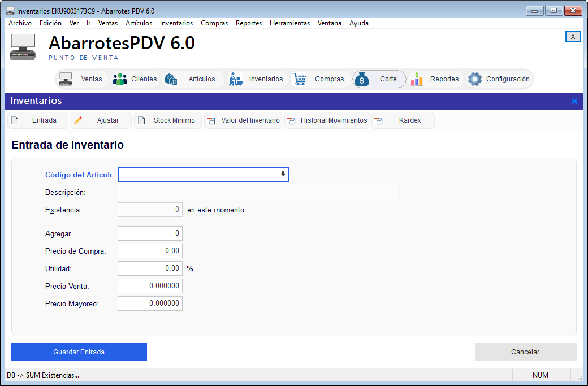Close the Inventarios panel with blue X
The width and height of the screenshot is (588, 386).
[x=574, y=101]
